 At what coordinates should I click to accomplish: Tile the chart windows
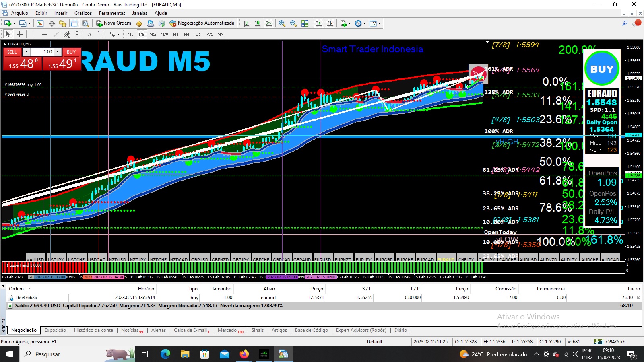tap(305, 23)
